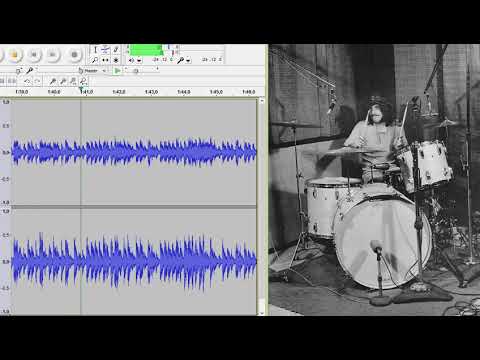The width and height of the screenshot is (480, 360).
Task: Click the input level meter scale
Action: (x=211, y=60)
